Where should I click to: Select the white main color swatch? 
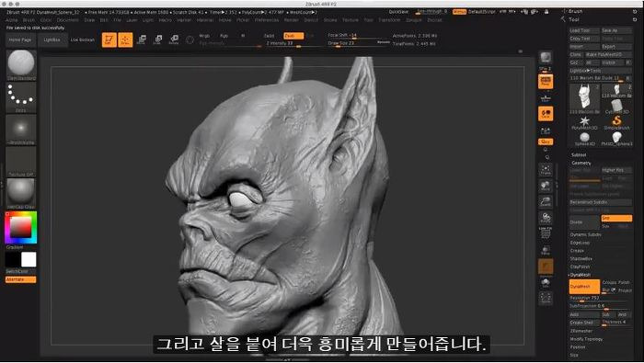(x=29, y=260)
